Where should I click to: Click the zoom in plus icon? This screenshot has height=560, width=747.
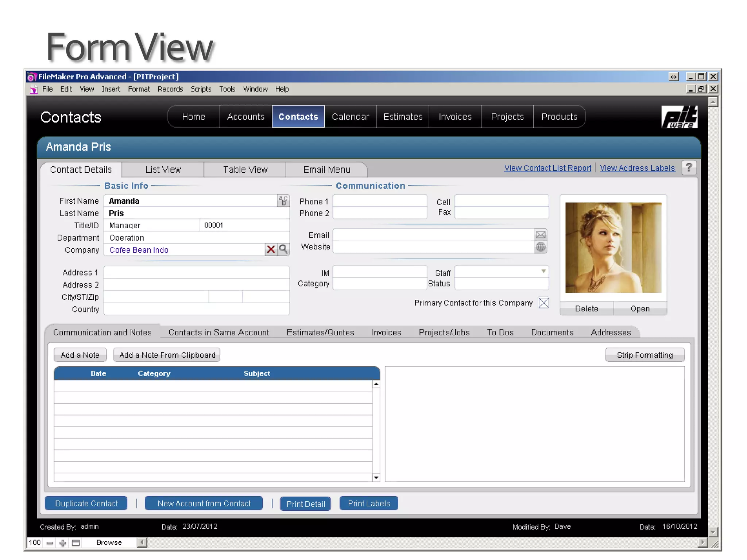pos(63,543)
